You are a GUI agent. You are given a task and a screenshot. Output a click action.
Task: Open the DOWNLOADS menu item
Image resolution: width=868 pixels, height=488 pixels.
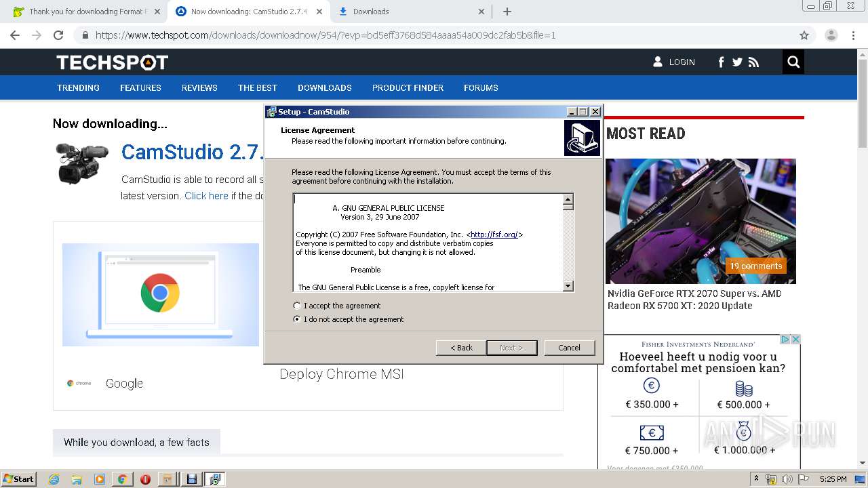point(325,88)
